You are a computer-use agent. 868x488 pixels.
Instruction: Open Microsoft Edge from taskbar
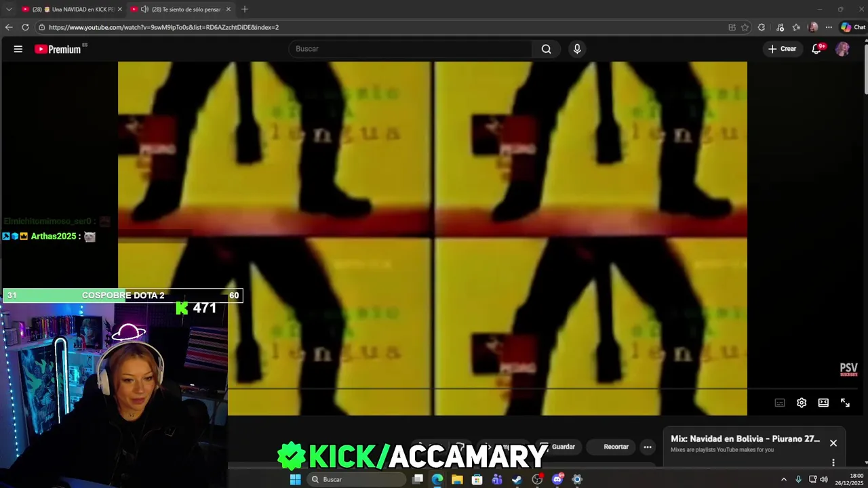(x=437, y=479)
